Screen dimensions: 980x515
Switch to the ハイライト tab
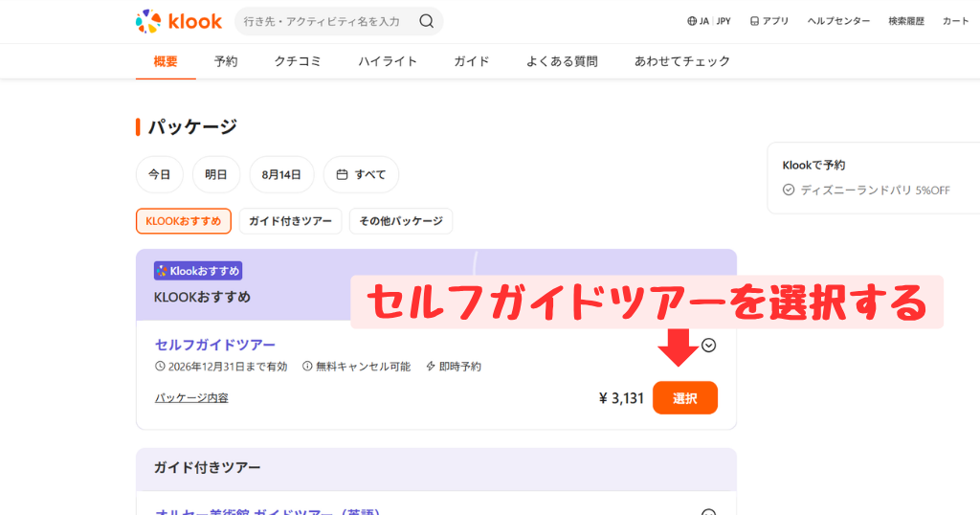388,61
